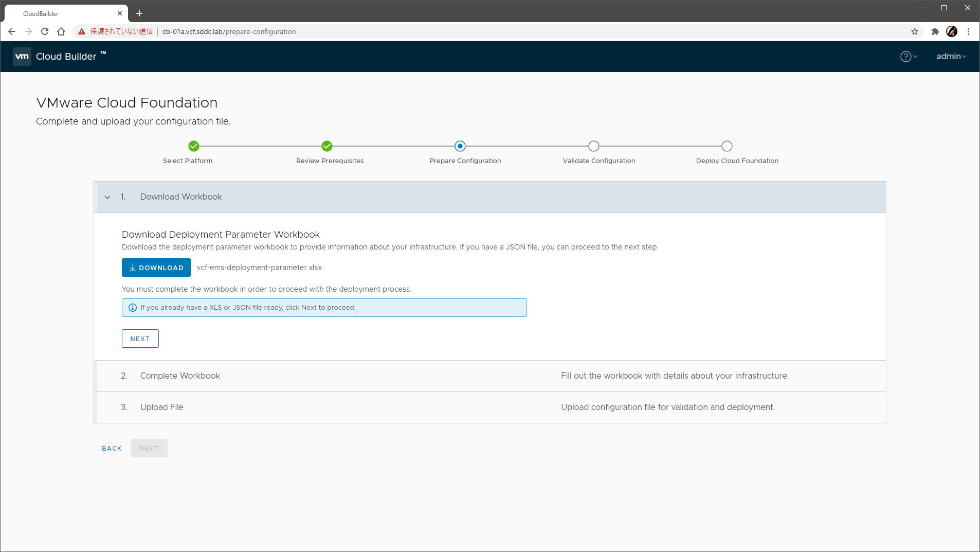Open the Complete Workbook step
Image resolution: width=980 pixels, height=552 pixels.
180,376
